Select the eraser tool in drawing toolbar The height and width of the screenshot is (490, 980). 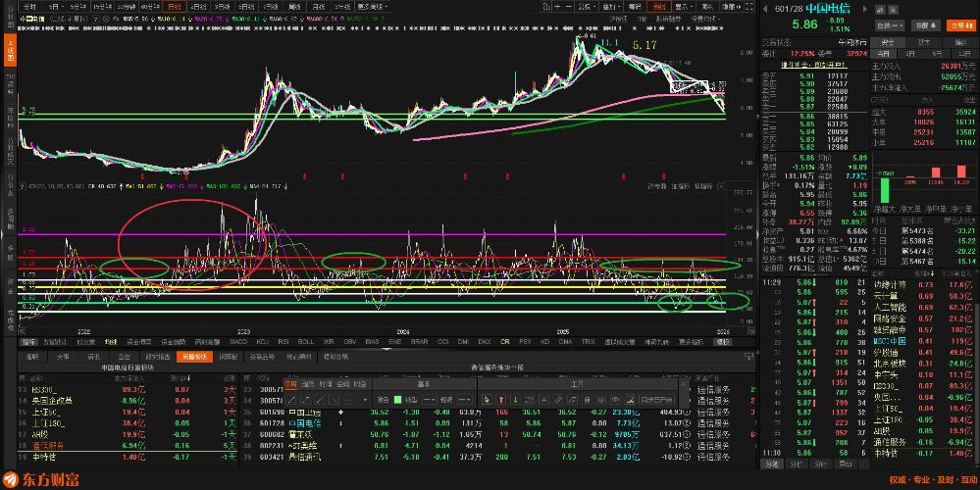558,400
